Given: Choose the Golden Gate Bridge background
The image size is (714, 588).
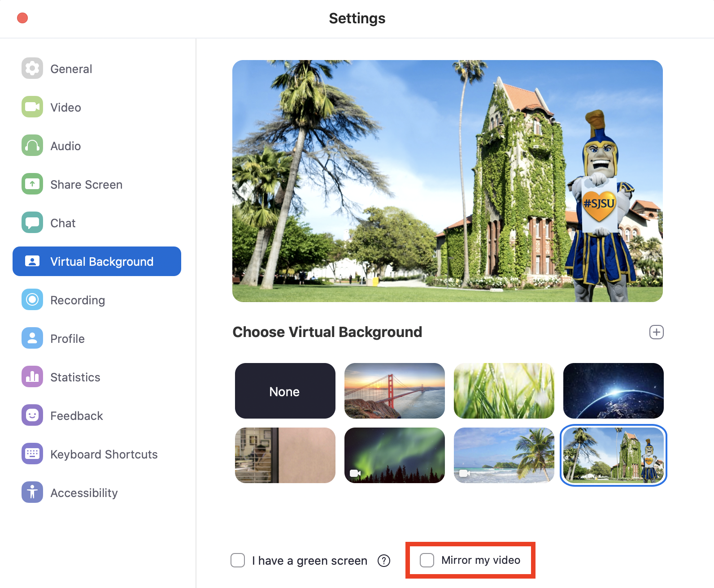Looking at the screenshot, I should [x=394, y=391].
